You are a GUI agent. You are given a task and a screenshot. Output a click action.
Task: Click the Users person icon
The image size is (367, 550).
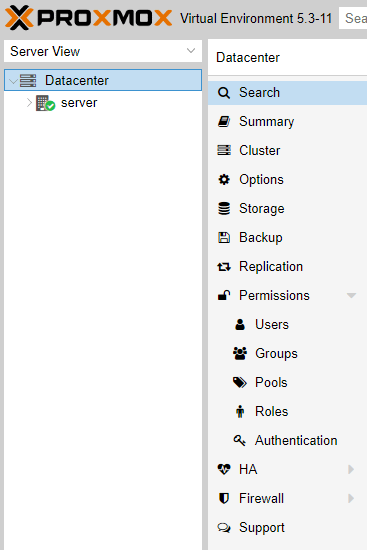click(x=240, y=324)
